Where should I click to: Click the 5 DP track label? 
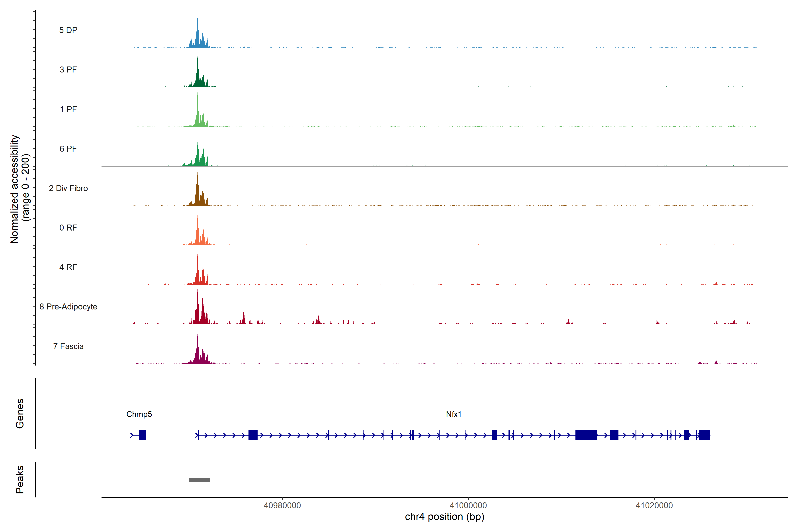click(x=68, y=30)
